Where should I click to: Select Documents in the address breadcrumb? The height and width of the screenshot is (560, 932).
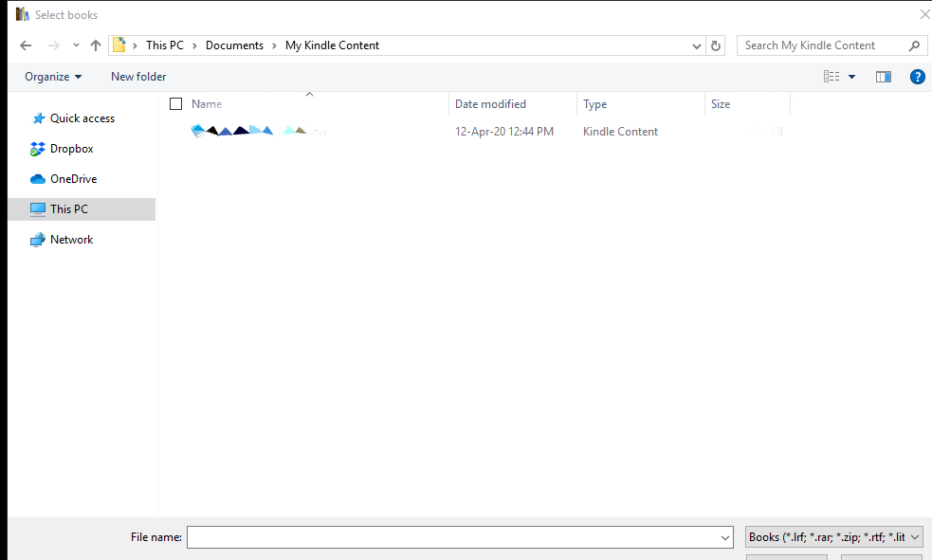click(x=234, y=45)
